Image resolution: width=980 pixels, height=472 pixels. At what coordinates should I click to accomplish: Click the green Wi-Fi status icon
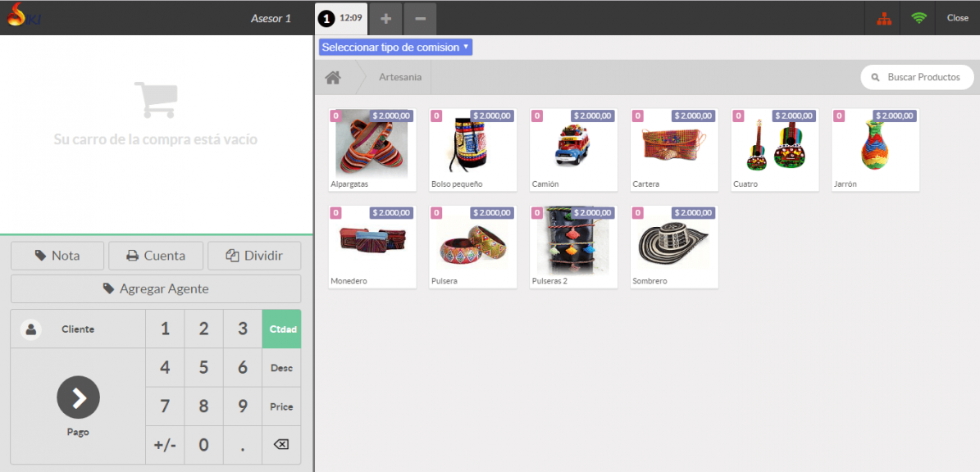click(x=918, y=18)
